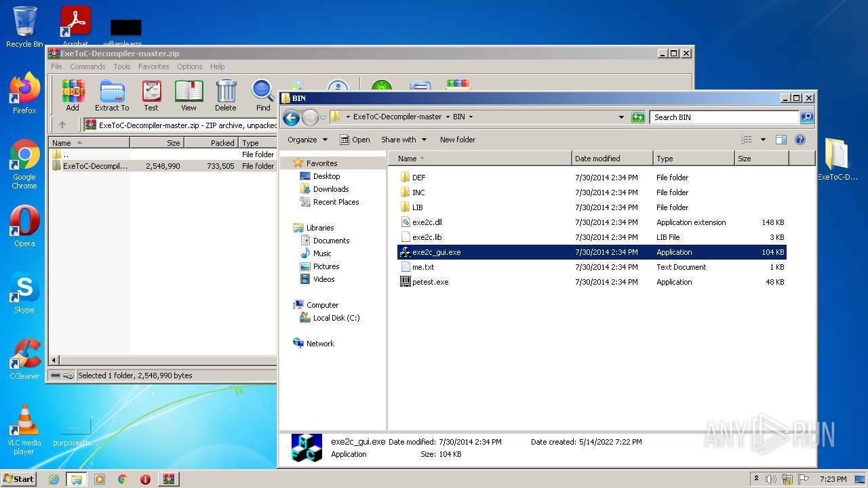Open Recycle Bin desktop icon
The image size is (868, 488).
tap(24, 27)
